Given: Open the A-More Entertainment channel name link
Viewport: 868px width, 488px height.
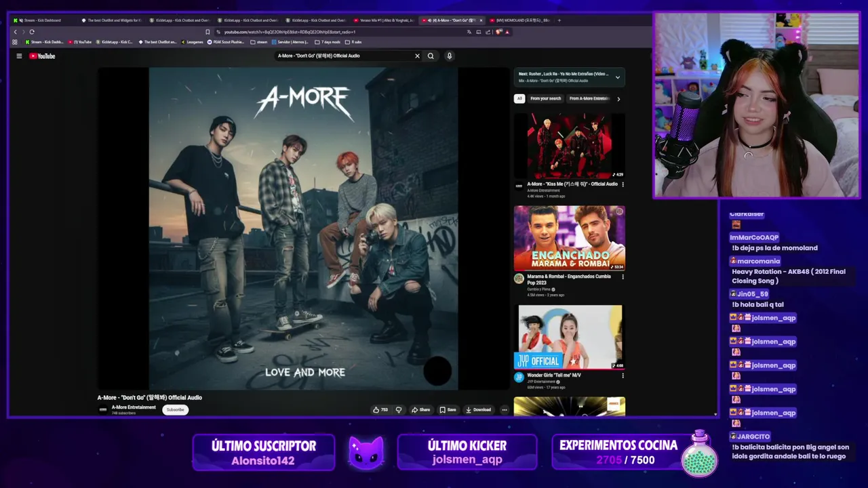Looking at the screenshot, I should [x=134, y=407].
